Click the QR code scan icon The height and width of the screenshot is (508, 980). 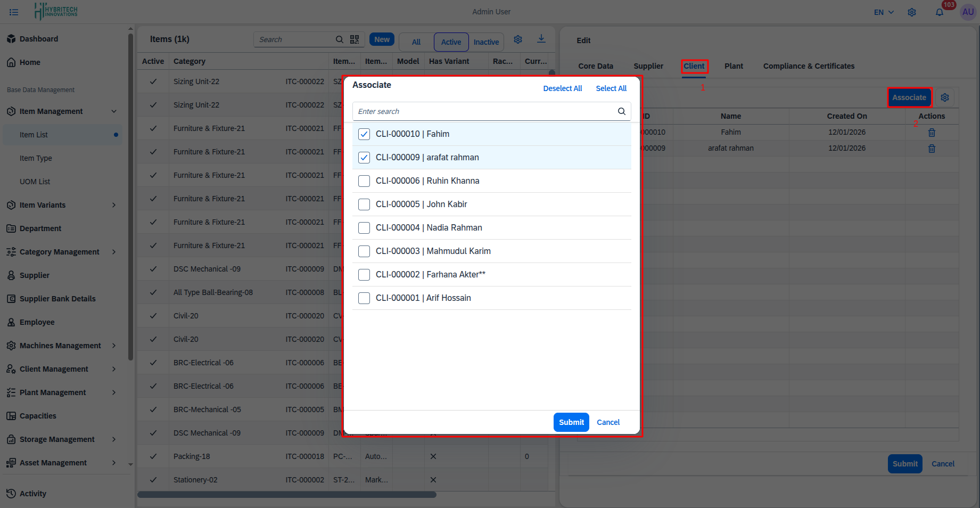355,39
